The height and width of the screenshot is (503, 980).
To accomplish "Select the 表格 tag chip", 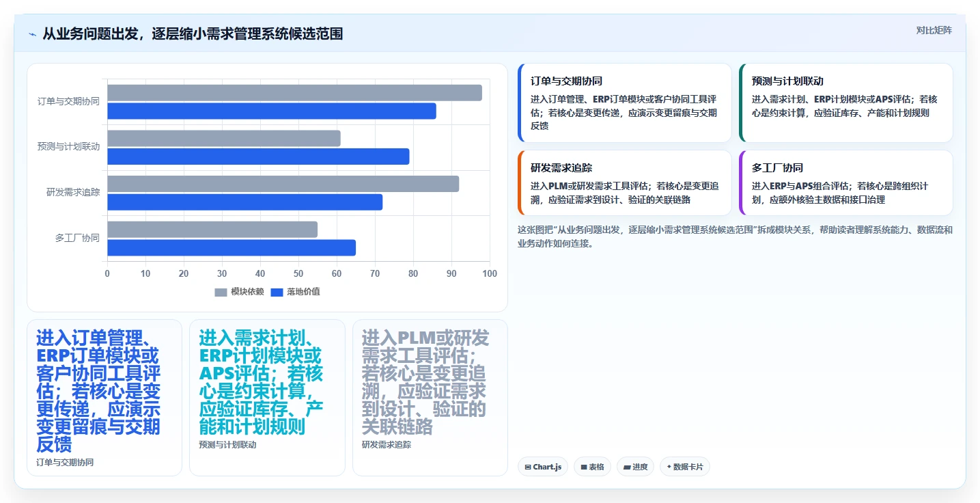I will (x=592, y=467).
